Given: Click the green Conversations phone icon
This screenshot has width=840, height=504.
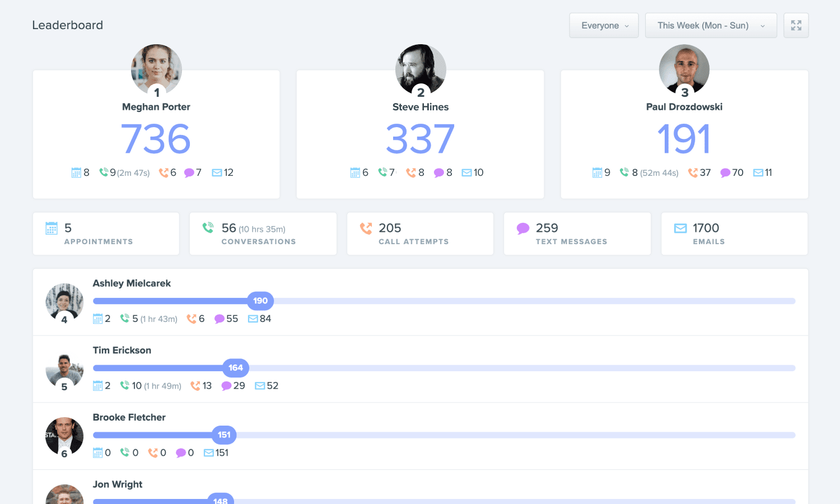Looking at the screenshot, I should point(208,227).
